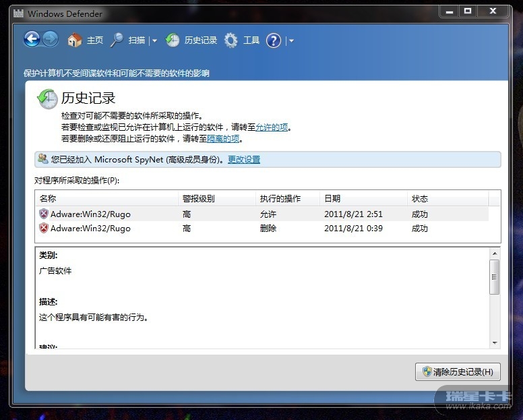The image size is (523, 420).
Task: Sort by the 警报级别 column header
Action: tap(217, 198)
